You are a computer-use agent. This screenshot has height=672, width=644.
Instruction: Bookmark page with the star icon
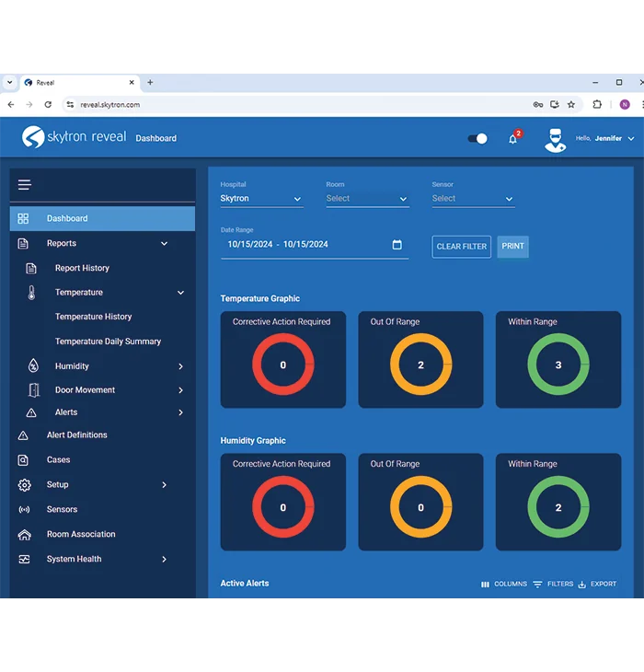pyautogui.click(x=571, y=105)
